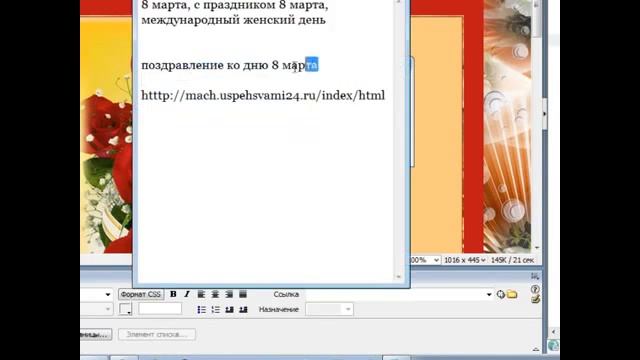The height and width of the screenshot is (360, 640).
Task: Click the http://mach.uspehsvami24.ru URL text line
Action: click(x=263, y=96)
